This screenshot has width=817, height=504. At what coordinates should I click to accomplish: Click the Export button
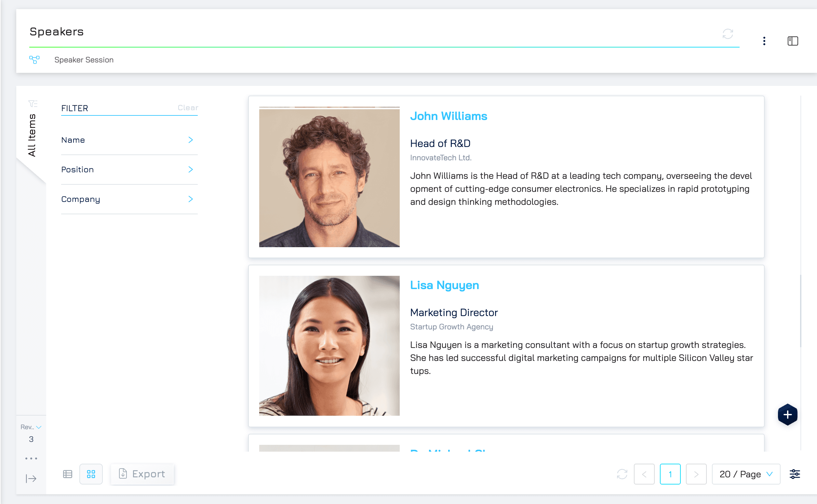click(142, 474)
